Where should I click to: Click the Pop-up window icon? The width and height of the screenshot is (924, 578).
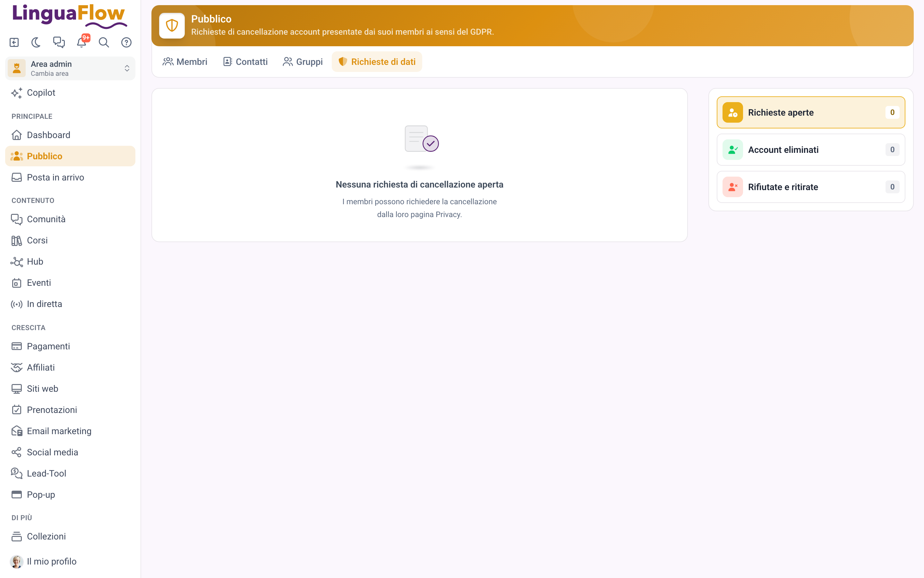16,495
